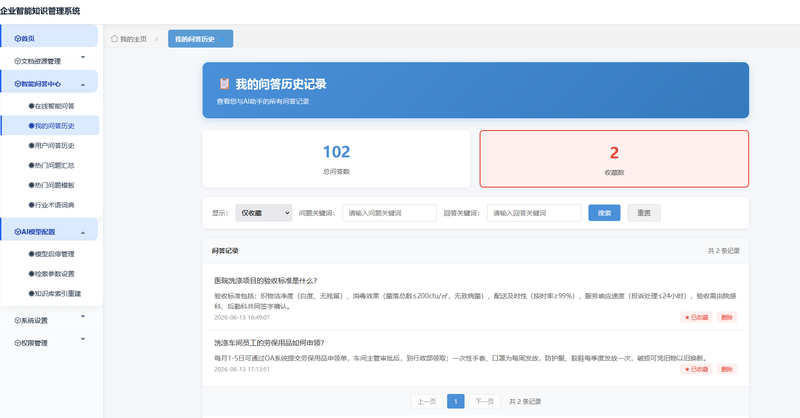
Task: Open 在线智能问答 in the sidebar
Action: (x=51, y=106)
